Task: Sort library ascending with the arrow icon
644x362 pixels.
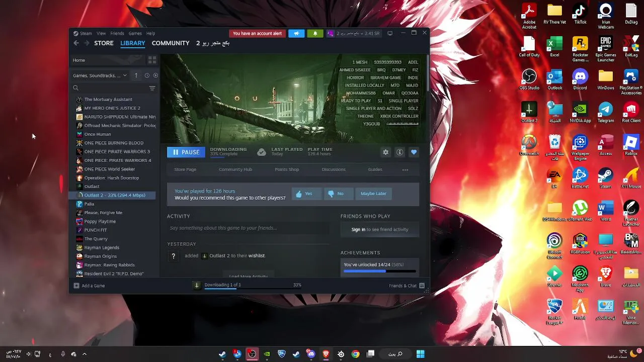Action: click(x=136, y=75)
